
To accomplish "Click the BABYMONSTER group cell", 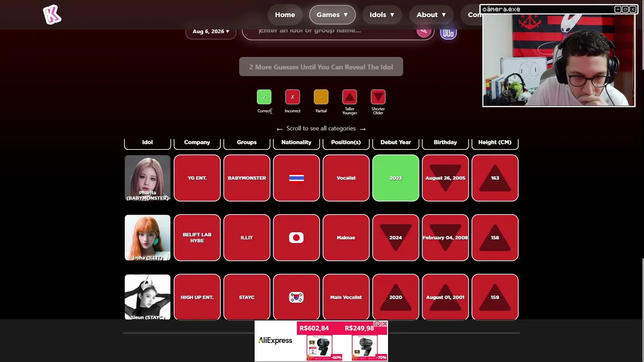I will 247,178.
